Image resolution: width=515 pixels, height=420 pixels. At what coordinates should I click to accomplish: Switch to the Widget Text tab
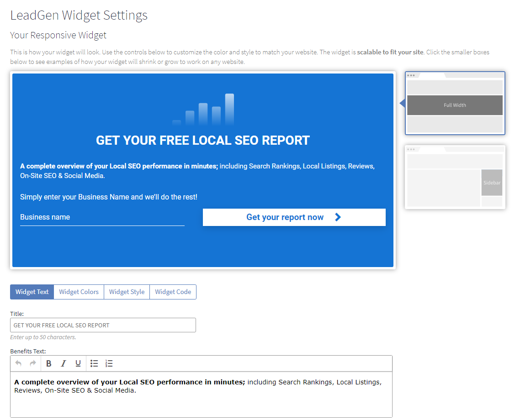[x=32, y=292]
